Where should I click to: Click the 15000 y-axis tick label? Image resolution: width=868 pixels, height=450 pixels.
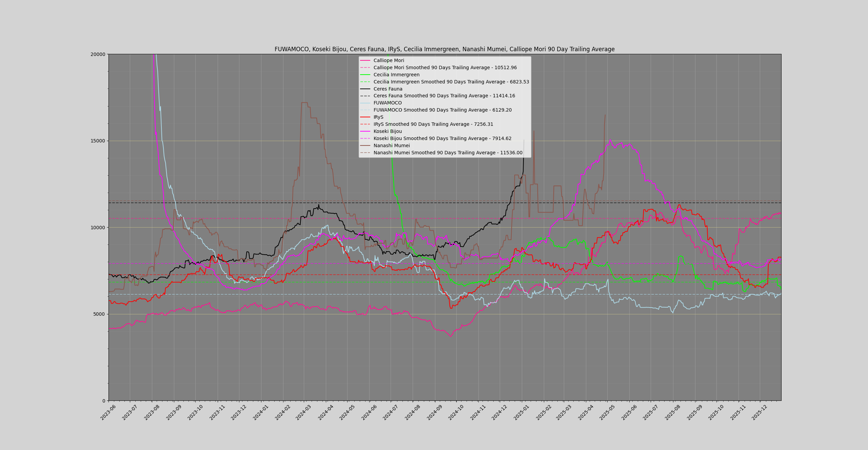coord(99,141)
